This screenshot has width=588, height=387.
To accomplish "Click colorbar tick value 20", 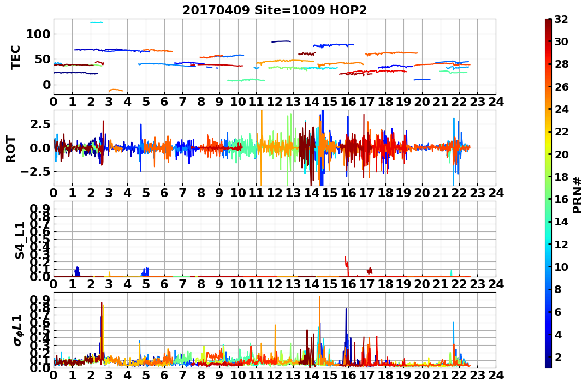I will (561, 154).
